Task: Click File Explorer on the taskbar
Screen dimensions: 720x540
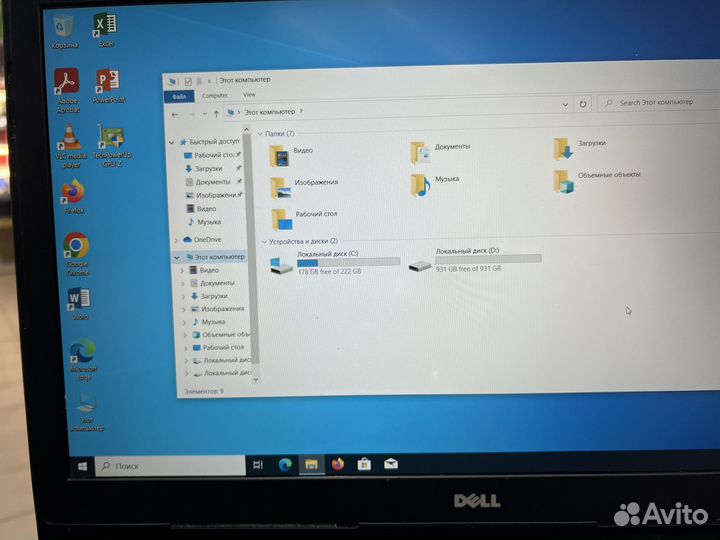Action: coord(311,465)
